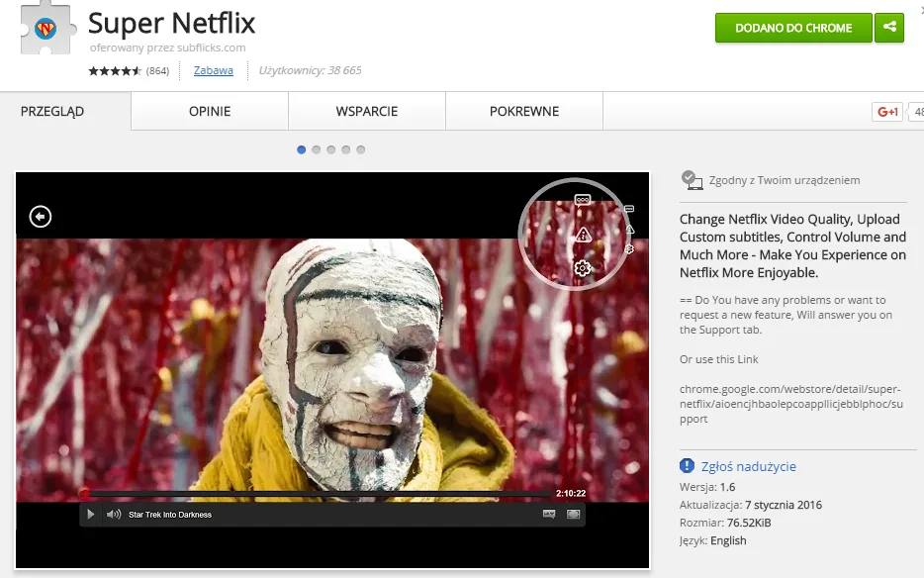Click the green share icon button

[x=889, y=28]
